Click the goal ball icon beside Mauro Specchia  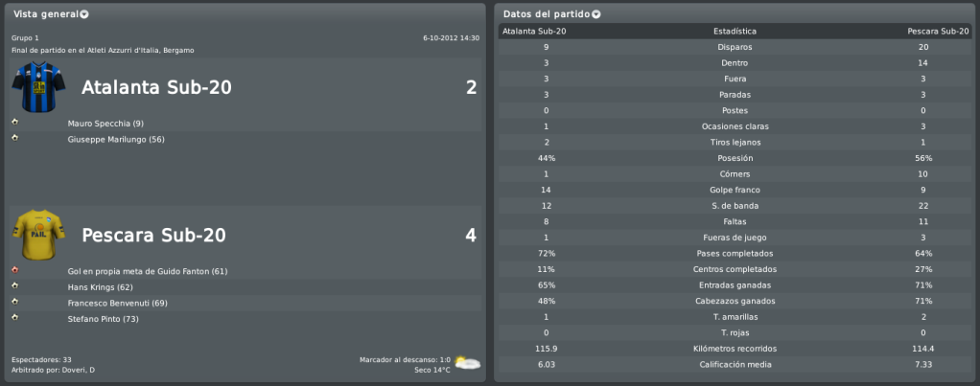click(x=14, y=123)
